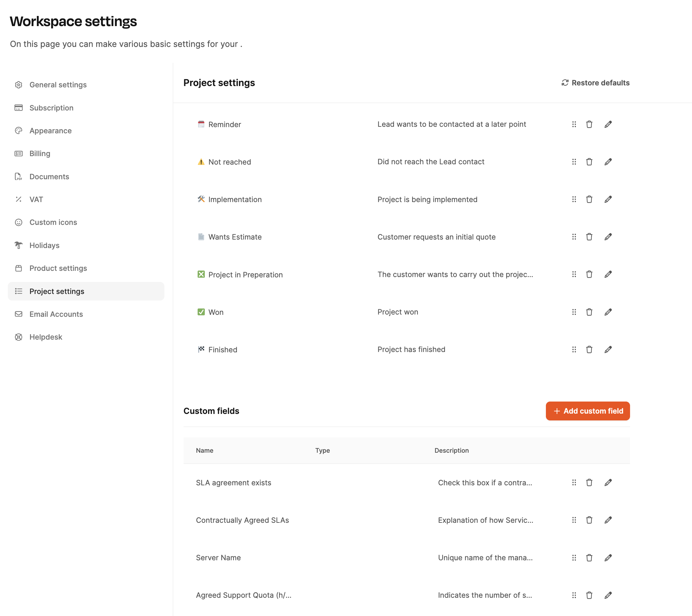Image resolution: width=692 pixels, height=616 pixels.
Task: Delete the SLA agreement exists field
Action: point(589,483)
